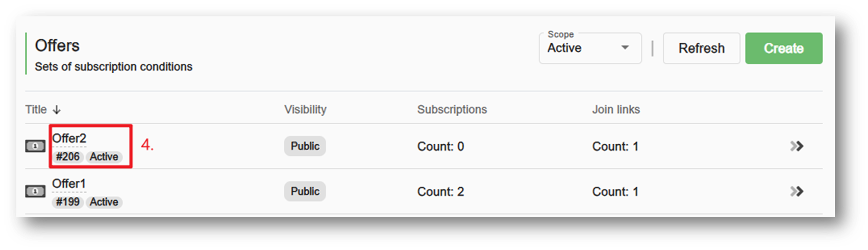The height and width of the screenshot is (250, 868).
Task: Click the Scope dropdown arrow
Action: [x=625, y=48]
